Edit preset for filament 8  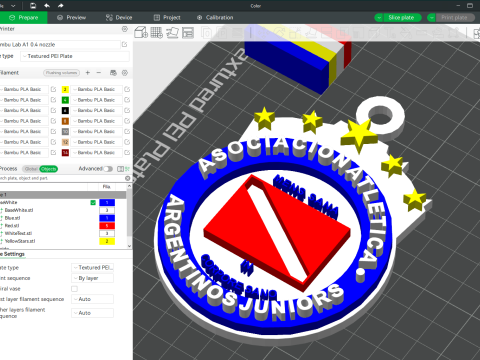127,121
